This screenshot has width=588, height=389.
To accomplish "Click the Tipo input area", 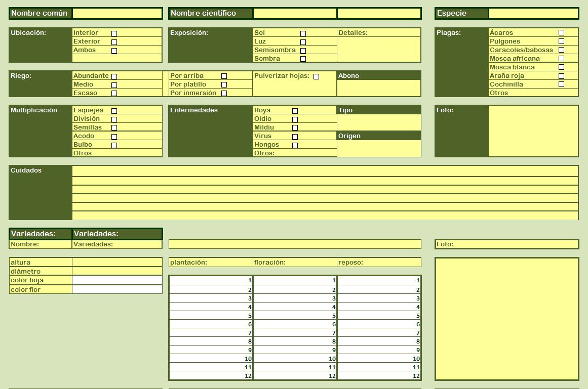I will pyautogui.click(x=379, y=122).
